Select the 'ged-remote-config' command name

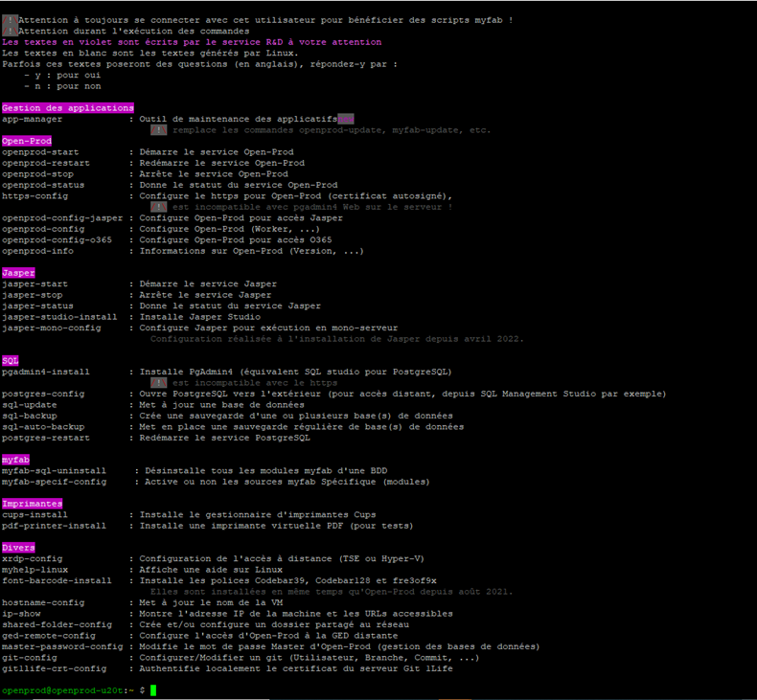[x=48, y=636]
